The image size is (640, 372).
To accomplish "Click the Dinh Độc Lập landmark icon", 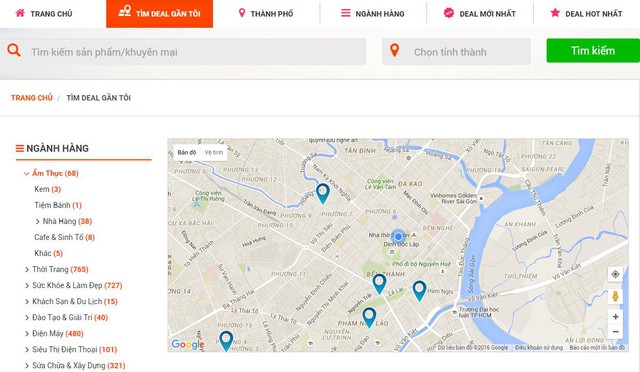I will pyautogui.click(x=392, y=252).
